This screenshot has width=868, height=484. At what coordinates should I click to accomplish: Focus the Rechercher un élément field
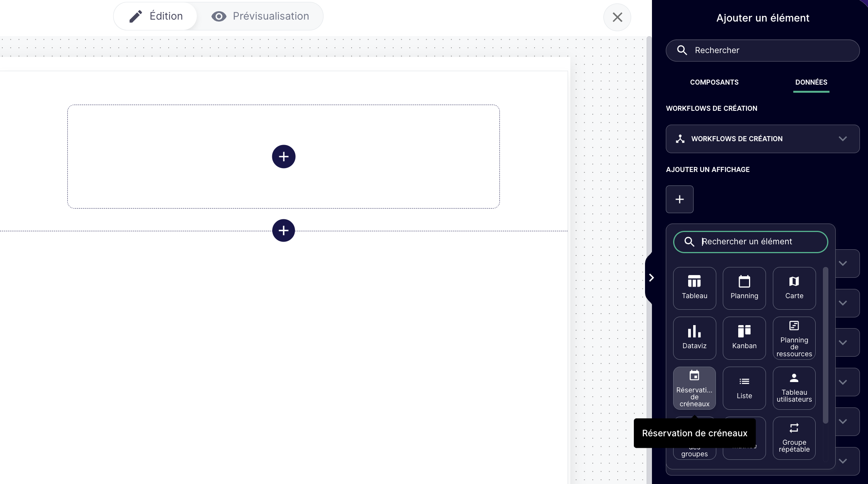755,242
